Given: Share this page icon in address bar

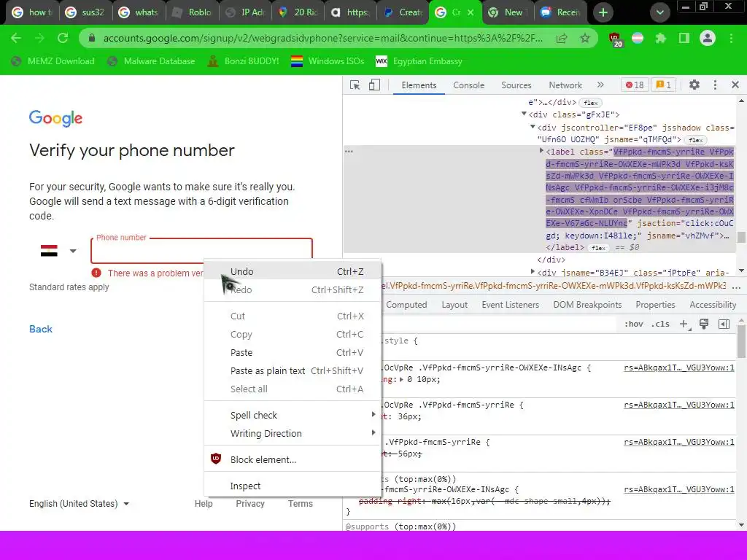Looking at the screenshot, I should click(x=562, y=38).
